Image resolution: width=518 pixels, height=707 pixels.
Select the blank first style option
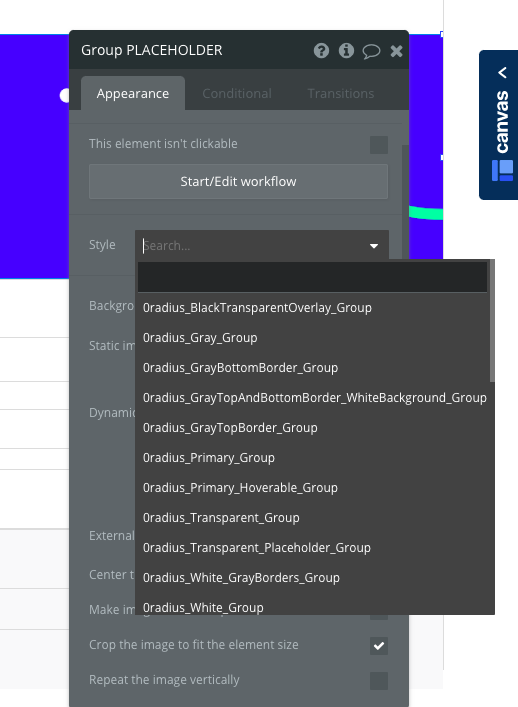312,277
